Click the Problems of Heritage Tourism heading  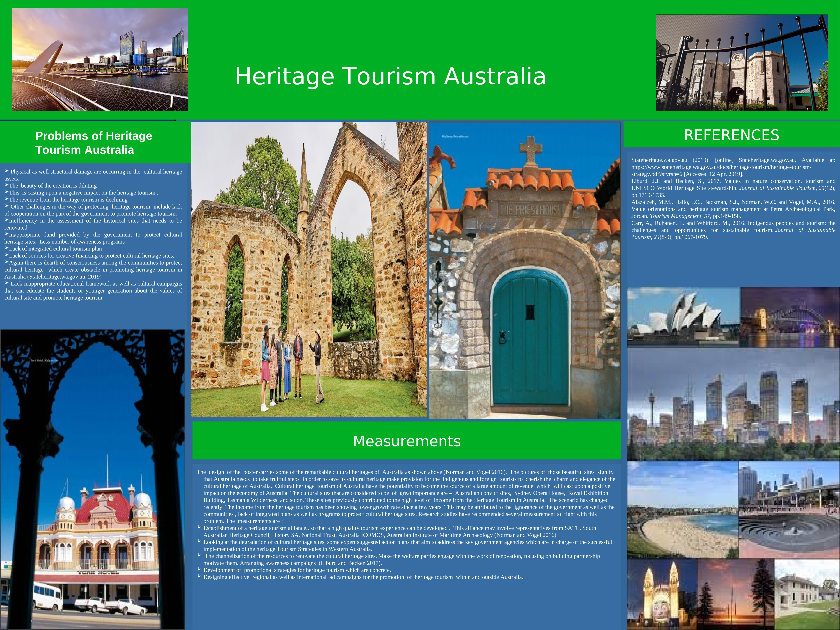(x=94, y=143)
